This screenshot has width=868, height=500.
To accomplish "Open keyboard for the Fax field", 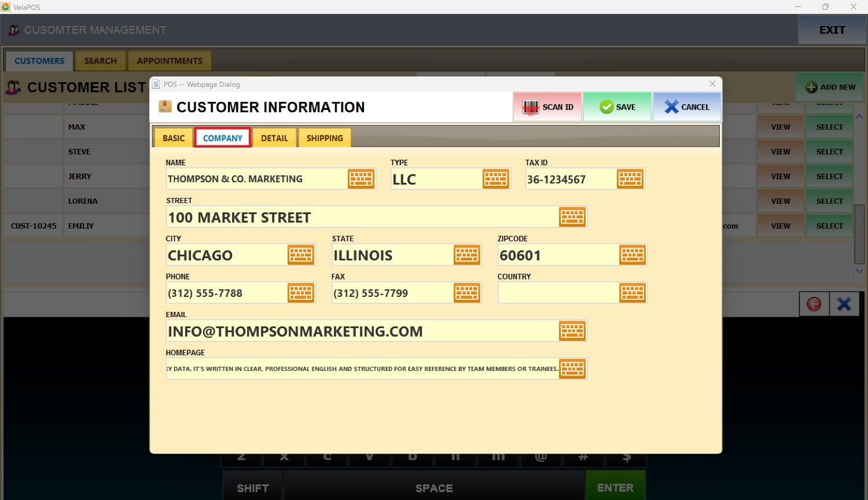I will pos(466,293).
